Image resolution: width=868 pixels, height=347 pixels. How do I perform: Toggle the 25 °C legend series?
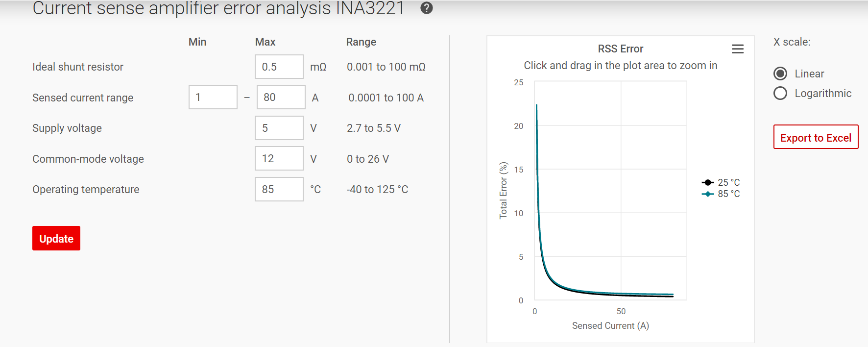pyautogui.click(x=721, y=182)
